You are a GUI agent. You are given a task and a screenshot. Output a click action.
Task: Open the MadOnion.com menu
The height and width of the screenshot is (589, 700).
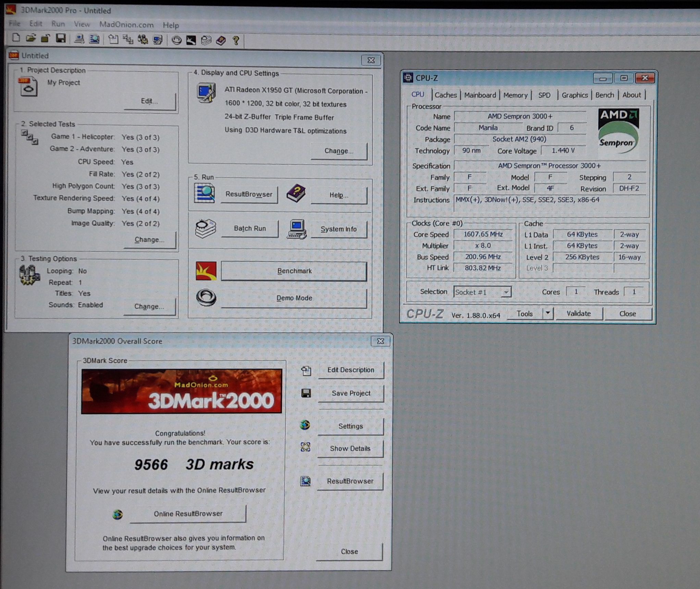(126, 25)
